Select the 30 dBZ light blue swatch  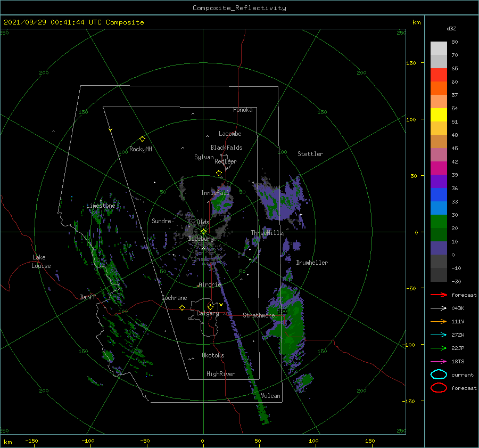439,208
